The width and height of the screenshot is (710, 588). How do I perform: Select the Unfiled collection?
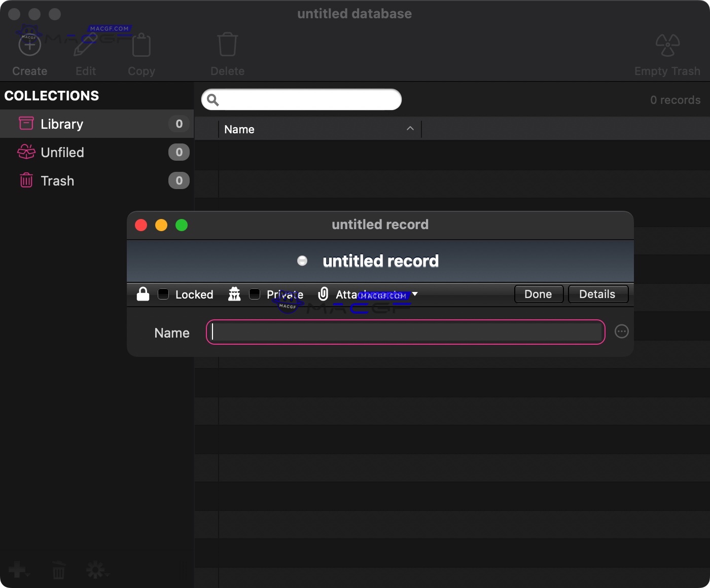pos(62,152)
